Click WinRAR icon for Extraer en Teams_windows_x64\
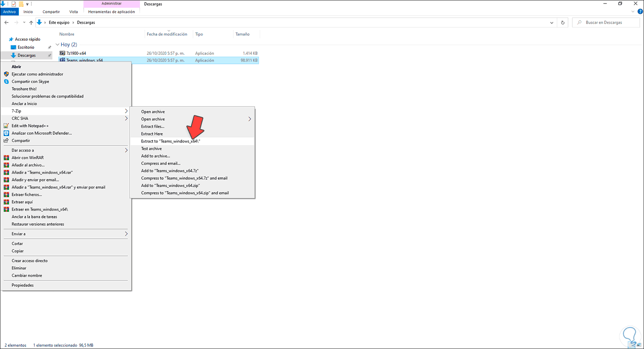Image resolution: width=644 pixels, height=349 pixels. tap(6, 209)
